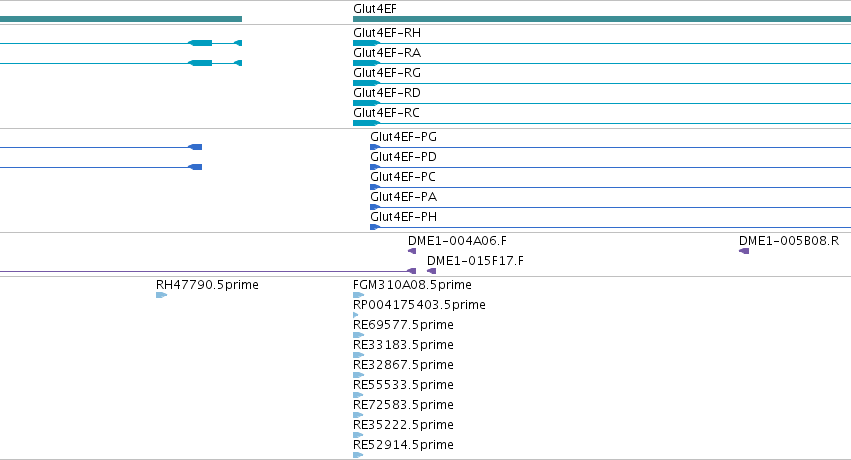Click the RE69577.5prime arrow glyph
The image size is (851, 460).
[358, 335]
